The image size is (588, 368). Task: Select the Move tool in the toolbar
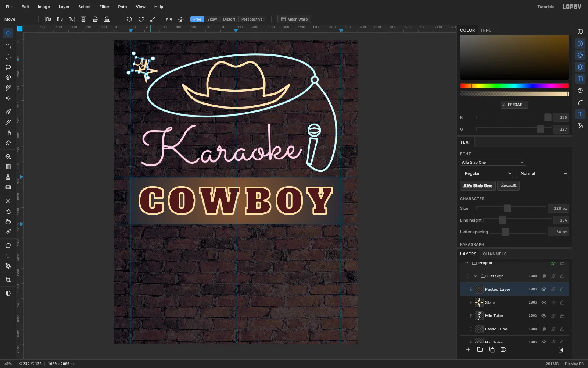pos(8,33)
